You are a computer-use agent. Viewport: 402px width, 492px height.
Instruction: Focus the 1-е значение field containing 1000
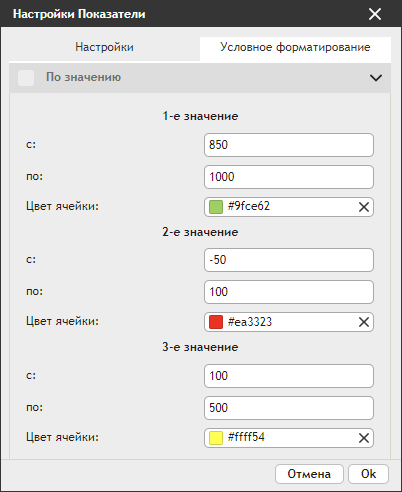point(289,177)
